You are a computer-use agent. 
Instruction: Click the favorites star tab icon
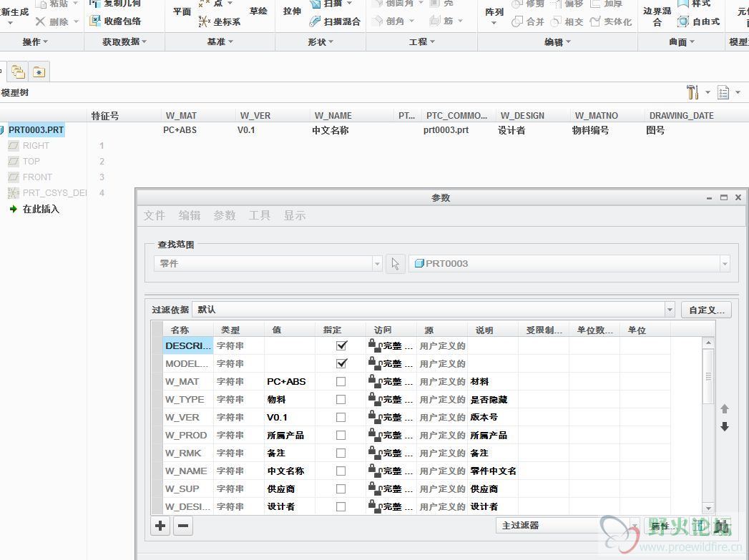[x=39, y=72]
